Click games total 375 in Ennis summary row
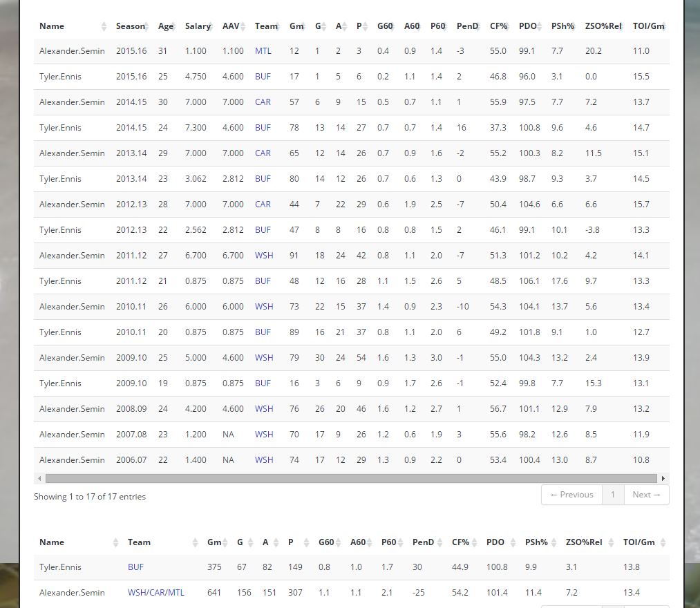 click(x=214, y=567)
